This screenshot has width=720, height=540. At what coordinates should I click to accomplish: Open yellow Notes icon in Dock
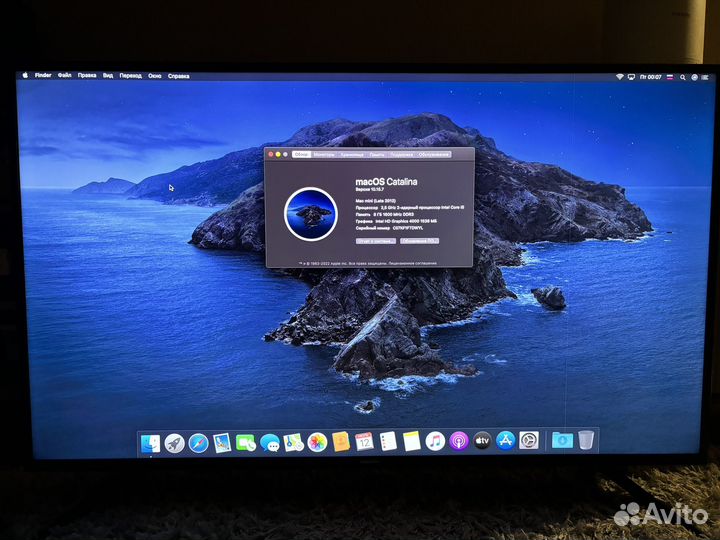pos(411,441)
